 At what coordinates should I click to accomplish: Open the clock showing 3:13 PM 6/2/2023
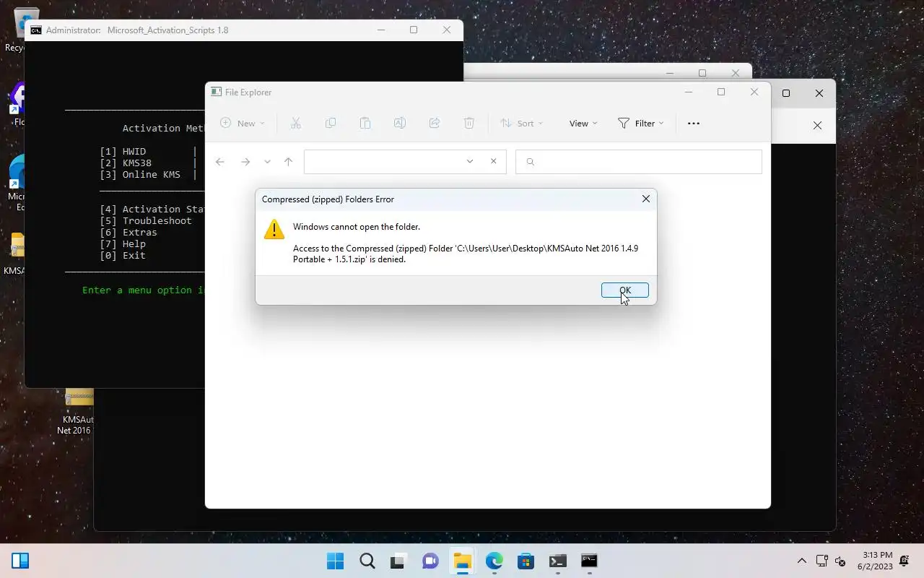(x=875, y=561)
